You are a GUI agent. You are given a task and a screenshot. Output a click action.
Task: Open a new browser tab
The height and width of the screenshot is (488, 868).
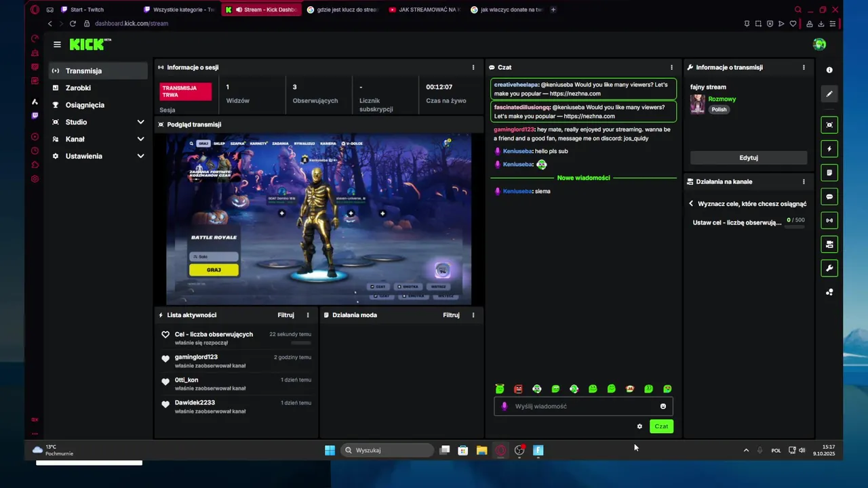tap(553, 9)
